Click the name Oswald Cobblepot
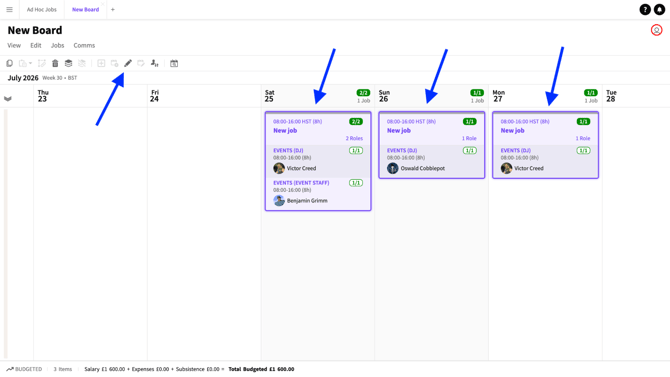Viewport: 670px width, 377px height. click(x=423, y=168)
